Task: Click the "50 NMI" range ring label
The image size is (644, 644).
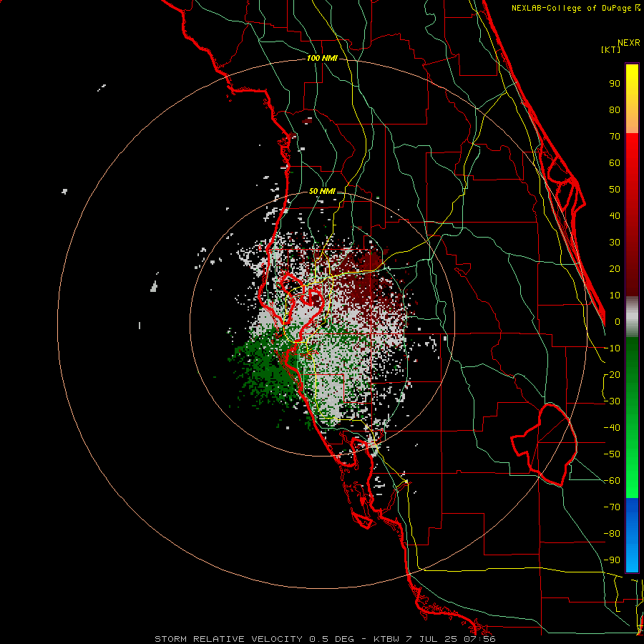Action: (322, 191)
